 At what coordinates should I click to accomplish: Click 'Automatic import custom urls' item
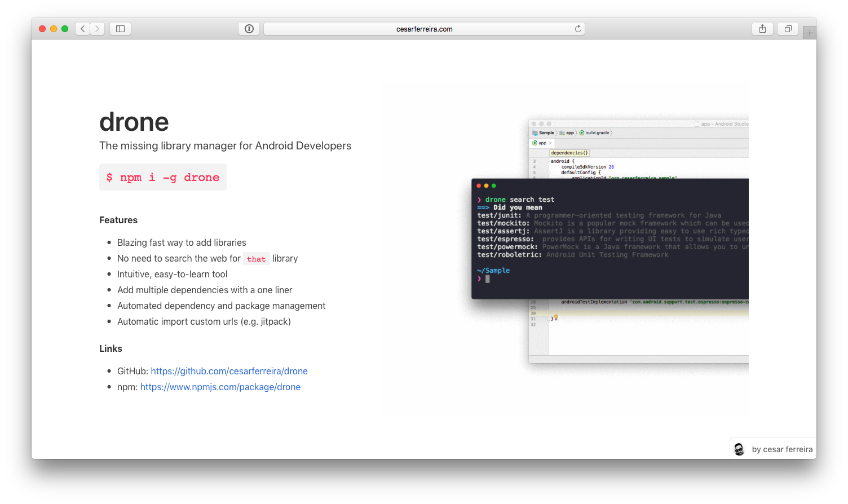coord(204,321)
